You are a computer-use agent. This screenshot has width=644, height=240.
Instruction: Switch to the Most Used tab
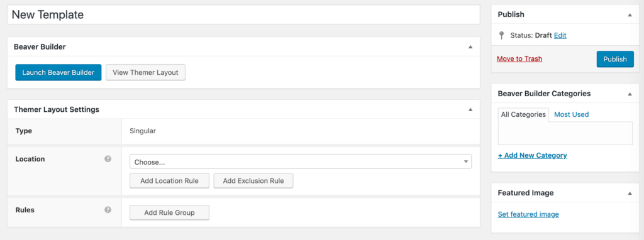[x=571, y=114]
